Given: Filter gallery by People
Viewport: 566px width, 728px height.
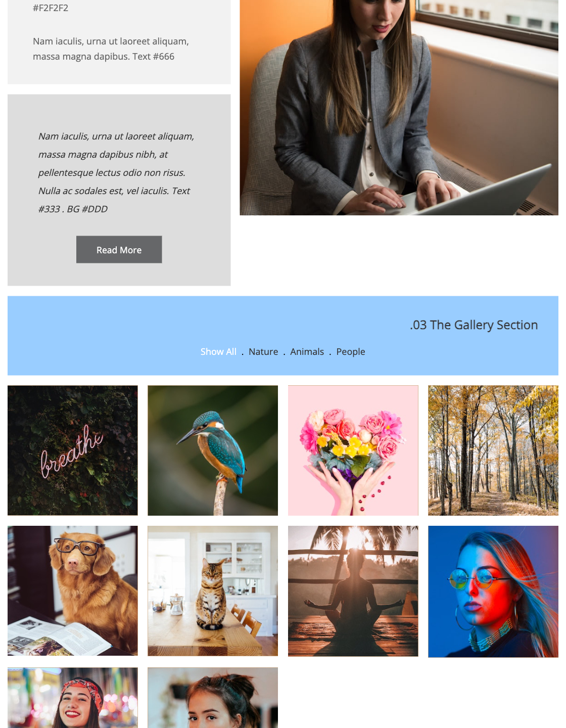Looking at the screenshot, I should [x=351, y=352].
